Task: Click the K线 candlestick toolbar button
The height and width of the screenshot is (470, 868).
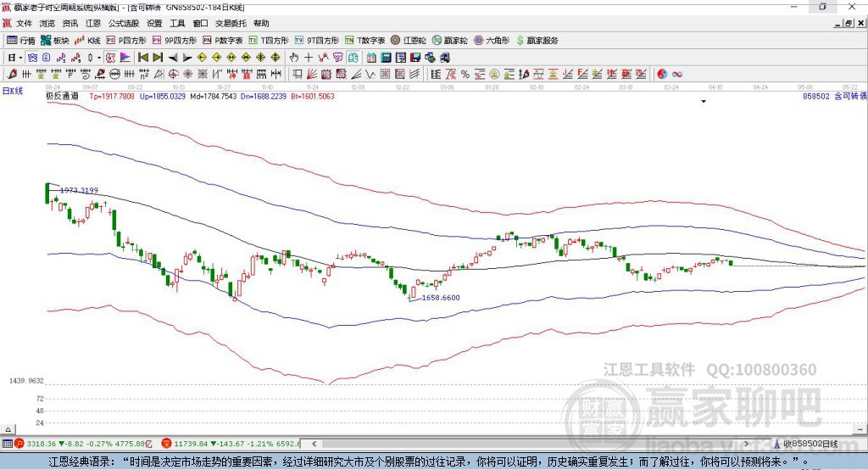Action: (87, 41)
